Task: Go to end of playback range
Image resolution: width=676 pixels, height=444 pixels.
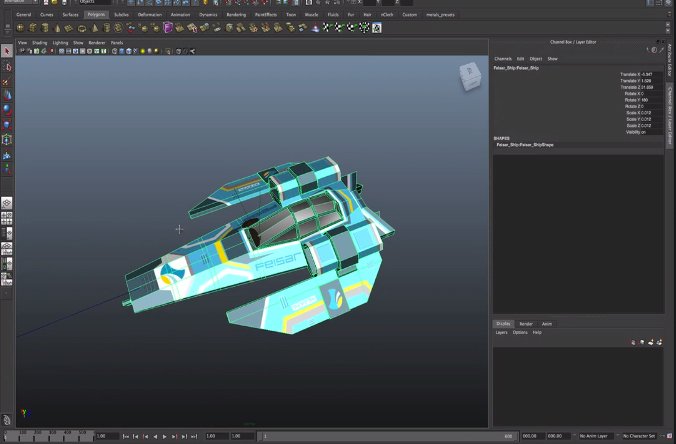Action: point(194,437)
